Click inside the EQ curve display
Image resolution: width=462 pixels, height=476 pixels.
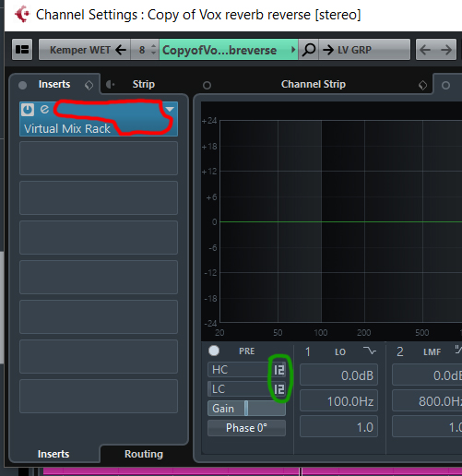pos(340,221)
